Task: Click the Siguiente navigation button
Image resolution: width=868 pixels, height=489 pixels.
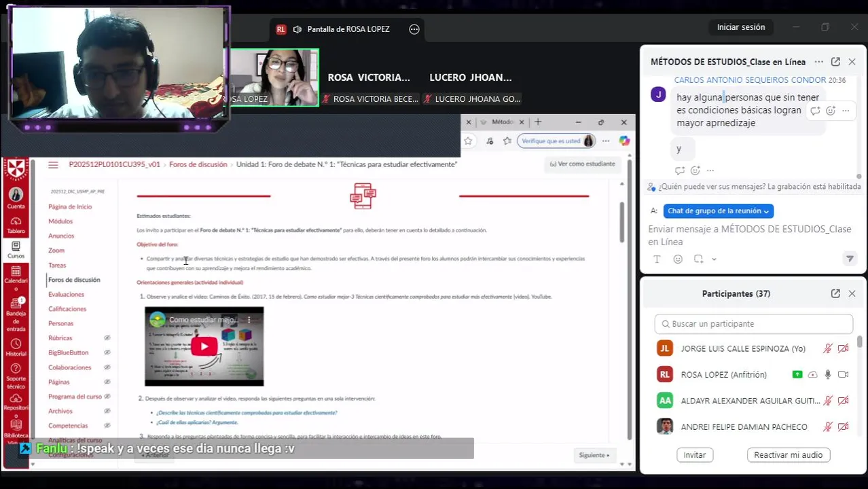Action: tap(594, 455)
